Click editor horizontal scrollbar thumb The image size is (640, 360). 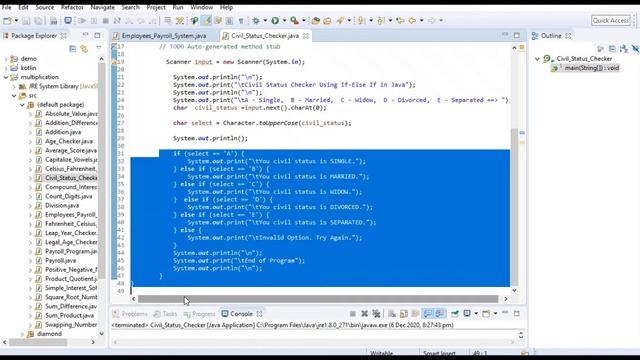coord(318,299)
